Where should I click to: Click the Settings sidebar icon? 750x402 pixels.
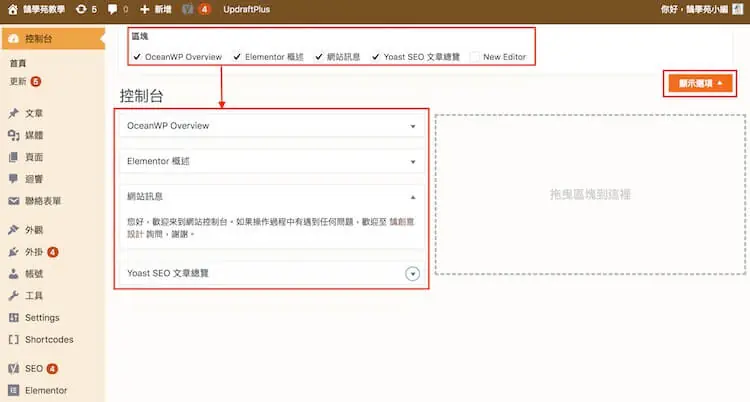pyautogui.click(x=13, y=317)
